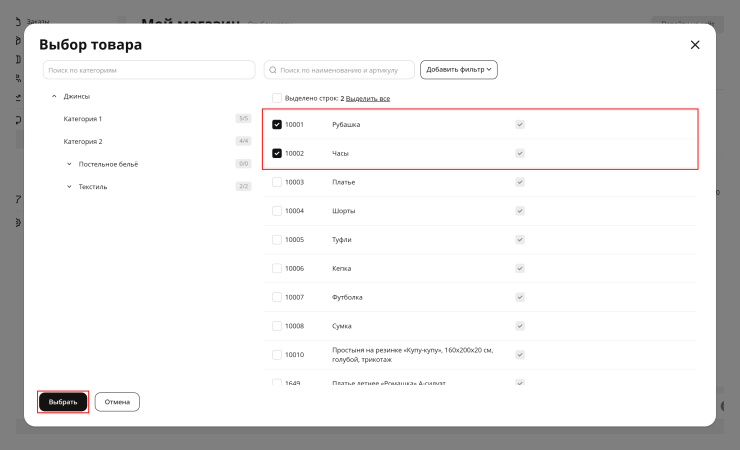Select Категория 2 in the tree
Image resolution: width=740 pixels, height=450 pixels.
point(83,142)
